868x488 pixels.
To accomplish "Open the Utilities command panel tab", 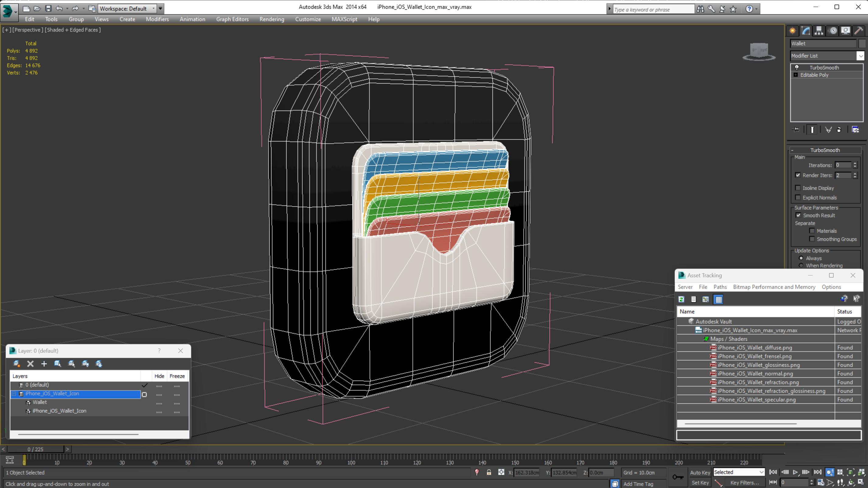I will click(859, 31).
